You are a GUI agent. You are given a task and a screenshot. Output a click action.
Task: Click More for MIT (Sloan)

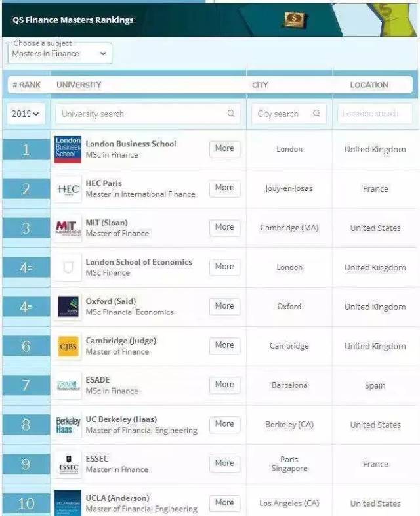(224, 227)
